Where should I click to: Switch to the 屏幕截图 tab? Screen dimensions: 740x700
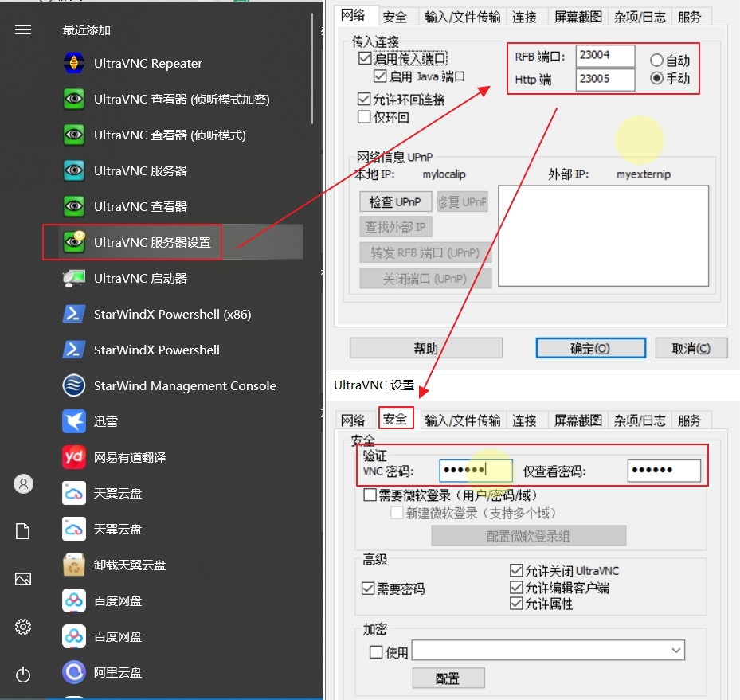(x=578, y=420)
